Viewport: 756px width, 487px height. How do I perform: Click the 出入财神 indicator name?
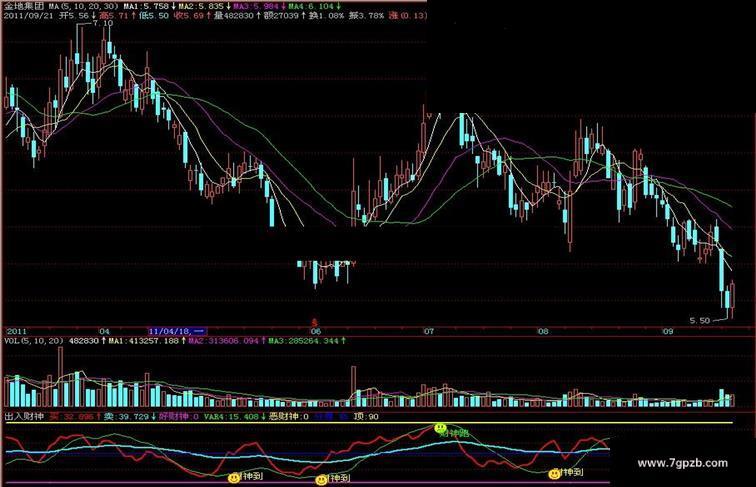(x=24, y=417)
